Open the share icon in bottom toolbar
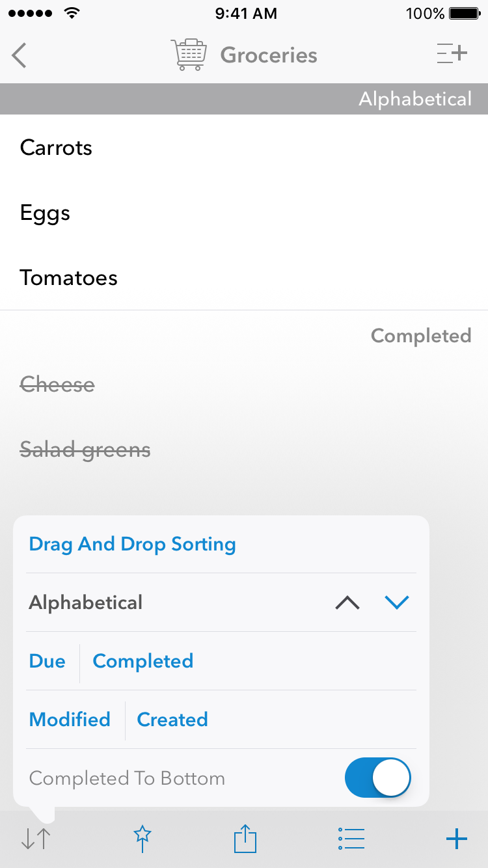This screenshot has width=488, height=868. [x=245, y=839]
